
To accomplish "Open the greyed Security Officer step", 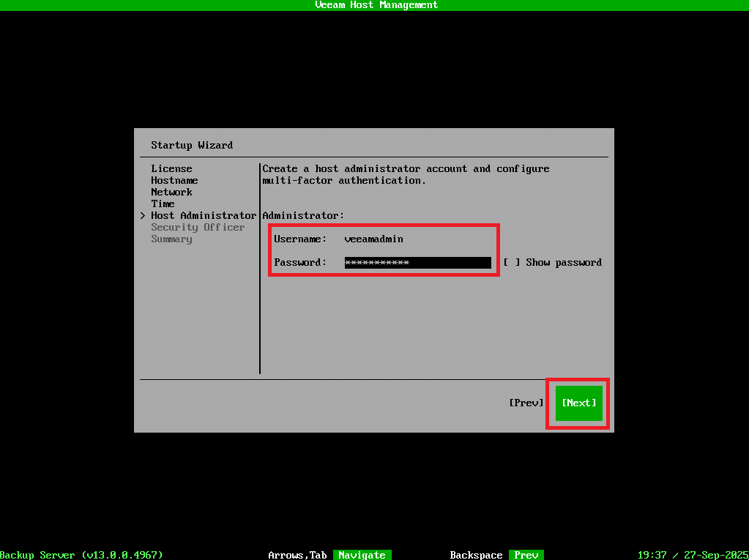I will 198,227.
